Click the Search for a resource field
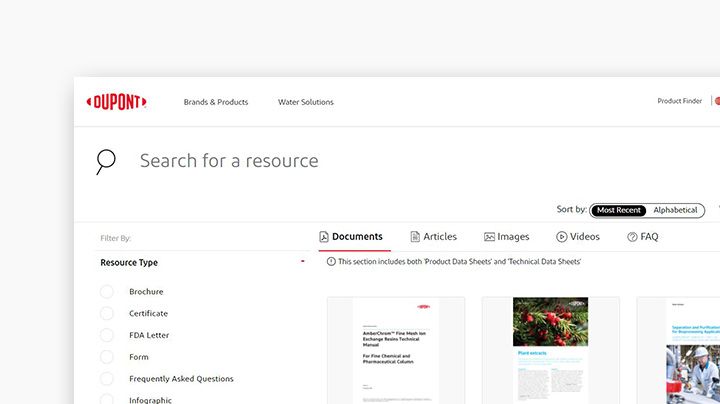The width and height of the screenshot is (720, 404). click(x=229, y=161)
